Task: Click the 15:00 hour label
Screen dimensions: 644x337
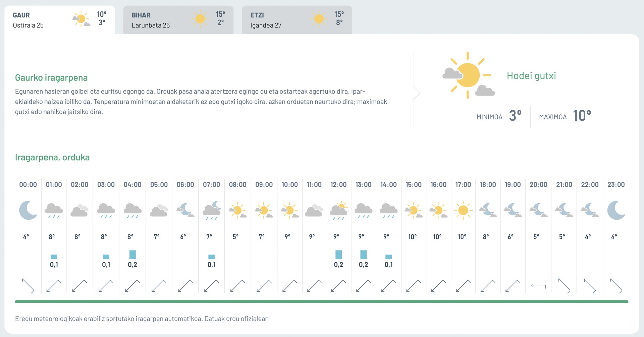Action: (x=414, y=185)
